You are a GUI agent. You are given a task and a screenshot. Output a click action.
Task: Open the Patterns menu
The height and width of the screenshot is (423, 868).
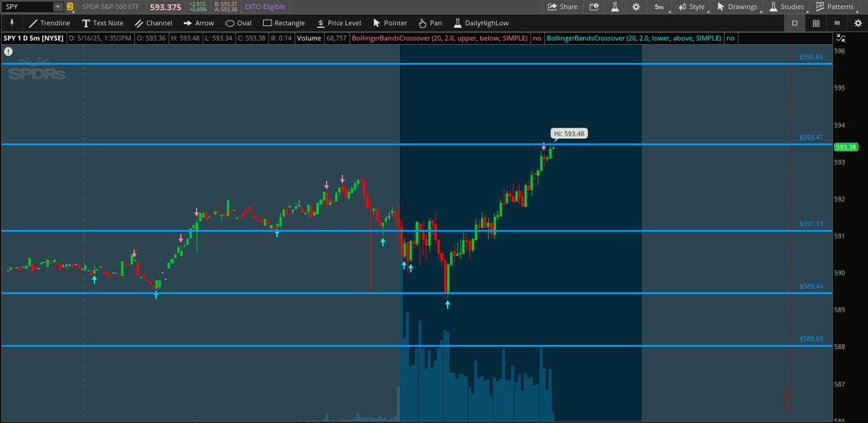837,7
